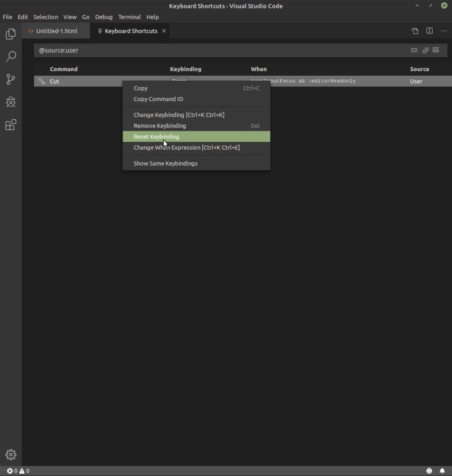Image resolution: width=452 pixels, height=476 pixels.
Task: Open the notifications bell in the status bar
Action: coord(442,470)
